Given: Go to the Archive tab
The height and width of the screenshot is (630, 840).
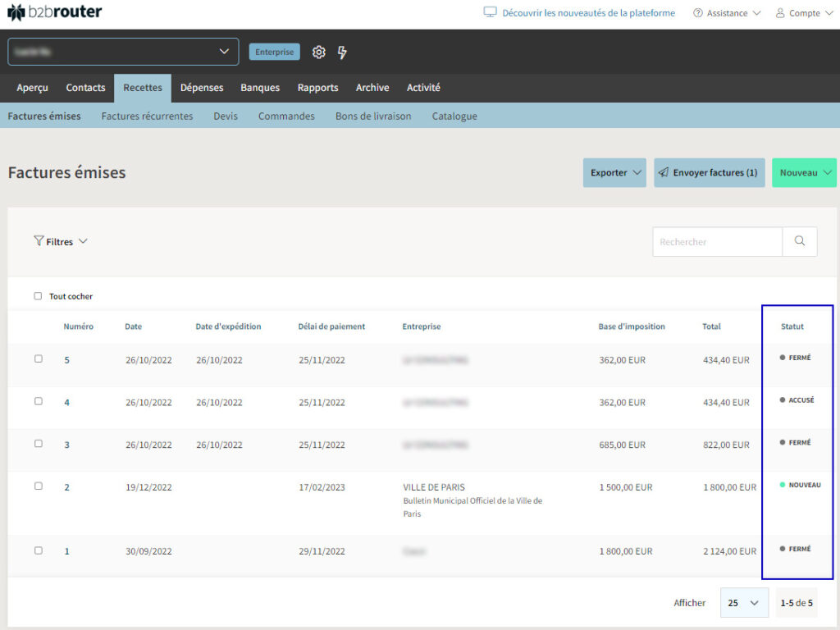Looking at the screenshot, I should point(372,87).
